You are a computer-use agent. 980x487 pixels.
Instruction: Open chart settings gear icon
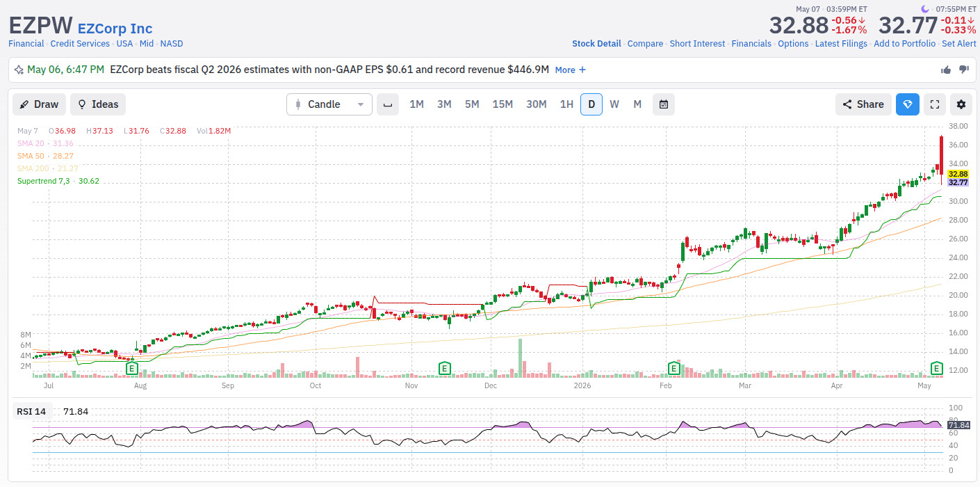point(961,104)
